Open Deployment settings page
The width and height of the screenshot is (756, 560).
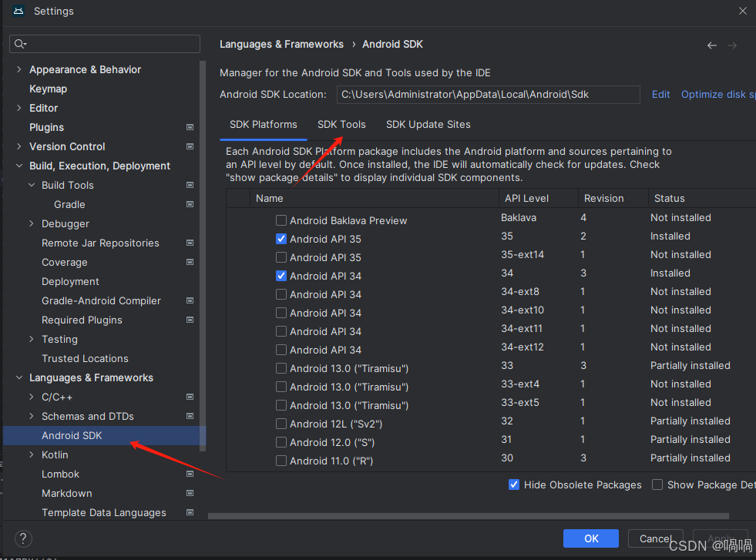pos(70,281)
